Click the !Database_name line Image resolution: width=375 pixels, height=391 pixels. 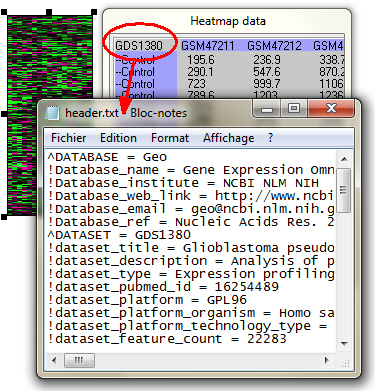[191, 170]
